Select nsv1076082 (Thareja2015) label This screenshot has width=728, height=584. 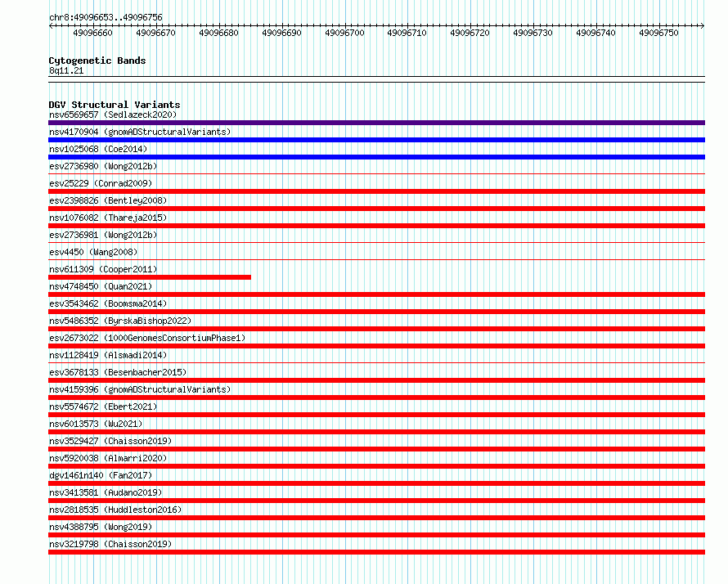point(108,218)
